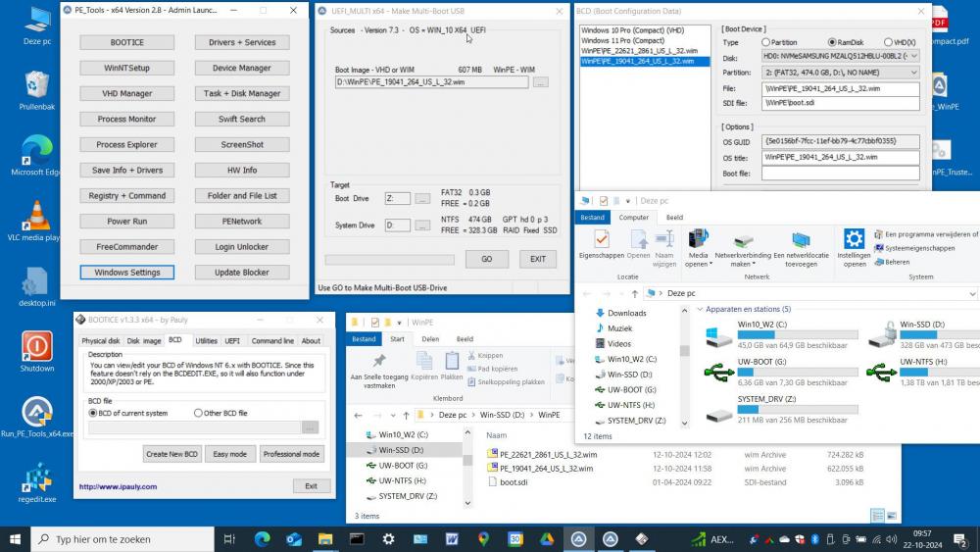Select the VHD(X) radio button

point(886,42)
